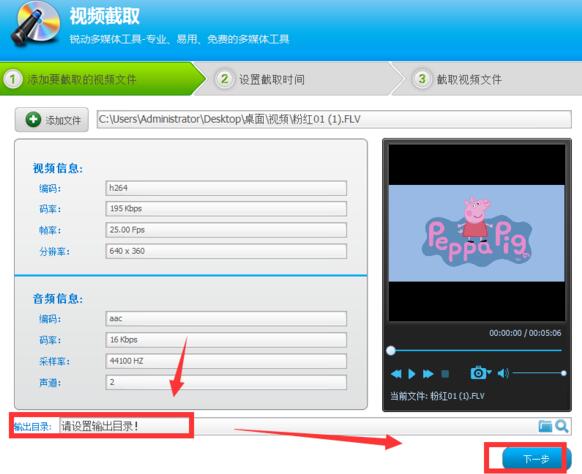Image resolution: width=582 pixels, height=474 pixels.
Task: Click the 帧率 25.00 Fps field
Action: [x=226, y=230]
